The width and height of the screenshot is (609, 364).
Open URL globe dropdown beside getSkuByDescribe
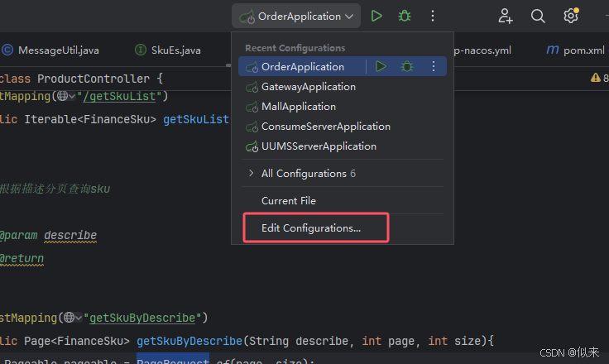point(73,318)
